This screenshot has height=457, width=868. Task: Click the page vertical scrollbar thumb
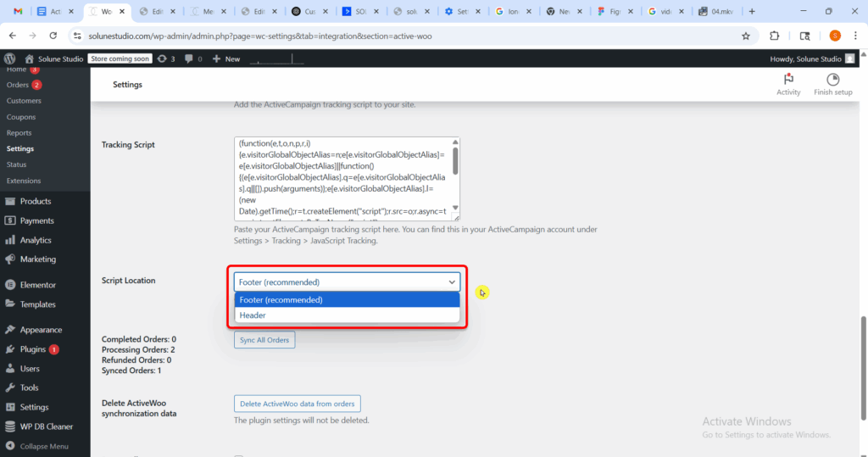click(x=863, y=368)
